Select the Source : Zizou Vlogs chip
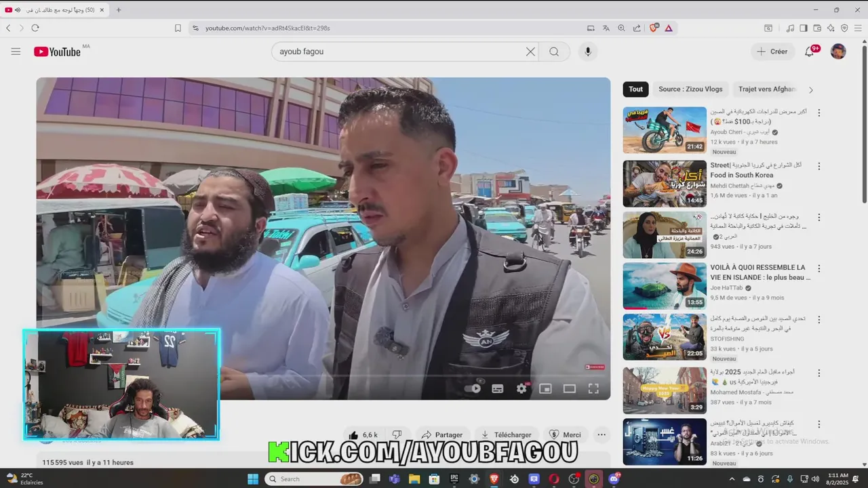 pyautogui.click(x=690, y=89)
